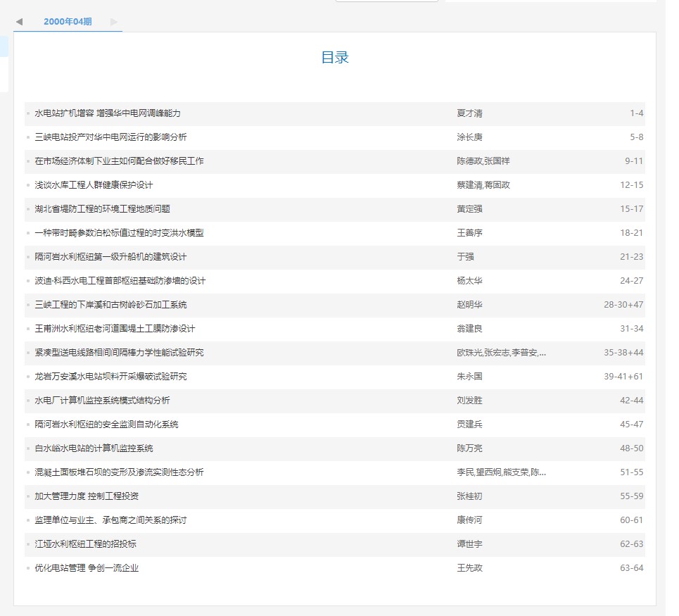This screenshot has width=679, height=616.
Task: Click page range 18-21
Action: tap(632, 233)
